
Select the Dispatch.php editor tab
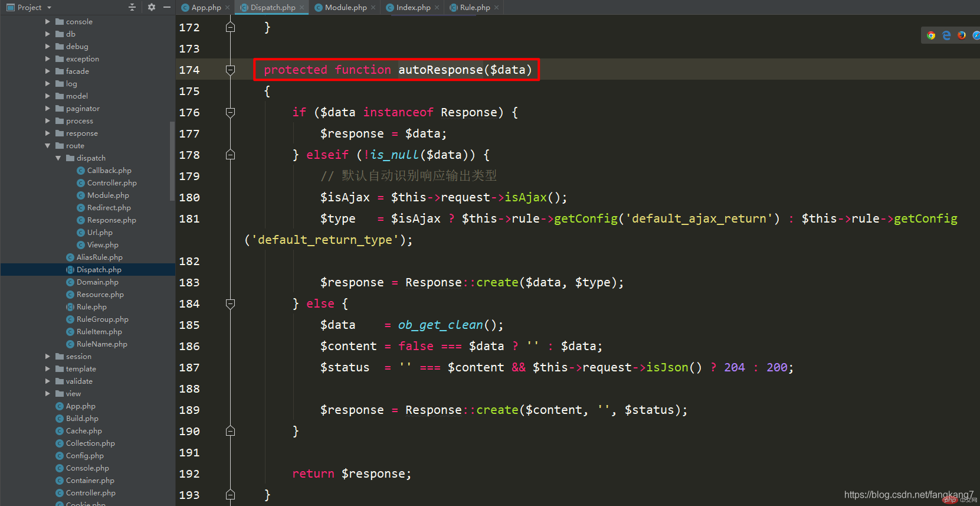click(x=273, y=8)
